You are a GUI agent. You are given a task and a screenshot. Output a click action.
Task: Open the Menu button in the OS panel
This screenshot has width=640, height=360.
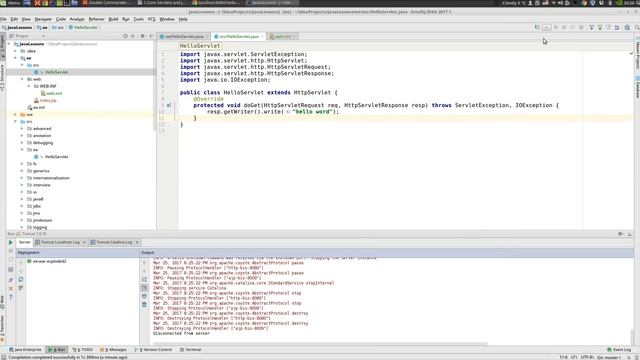[x=10, y=3]
